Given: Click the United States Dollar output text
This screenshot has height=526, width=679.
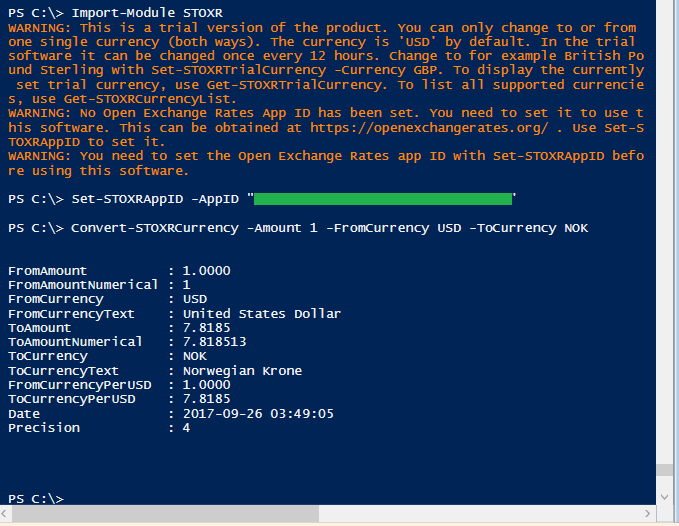Looking at the screenshot, I should [x=262, y=314].
